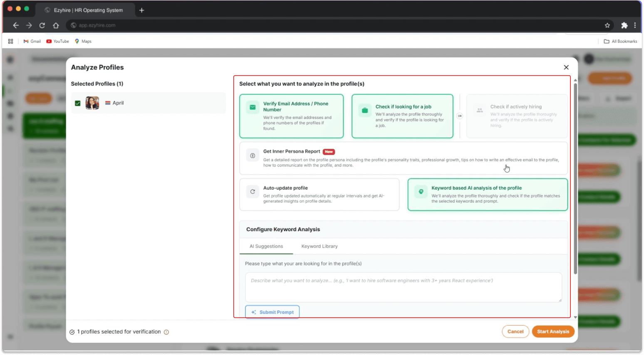
Task: Select Check if actively hiring option
Action: coord(517,116)
